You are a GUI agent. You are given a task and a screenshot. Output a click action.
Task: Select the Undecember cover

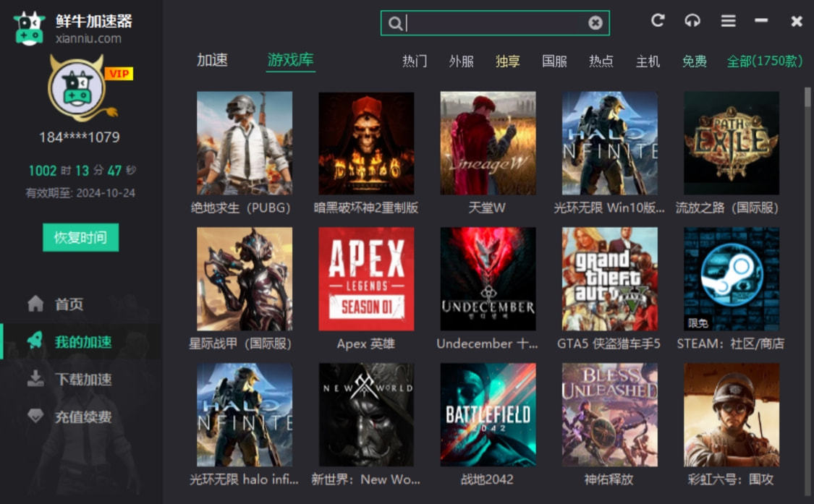[488, 278]
